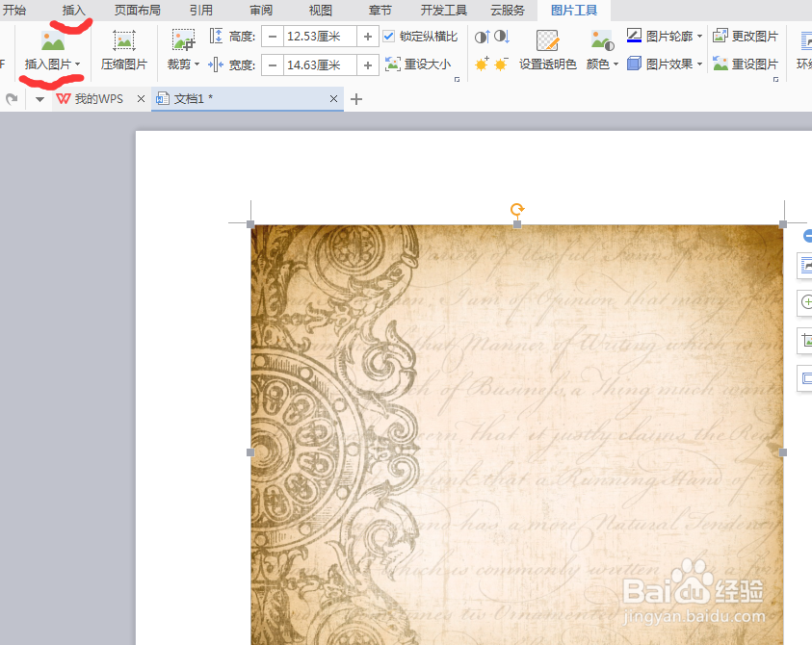Close the 我的WPS tab
This screenshot has height=645, width=812.
tap(141, 99)
